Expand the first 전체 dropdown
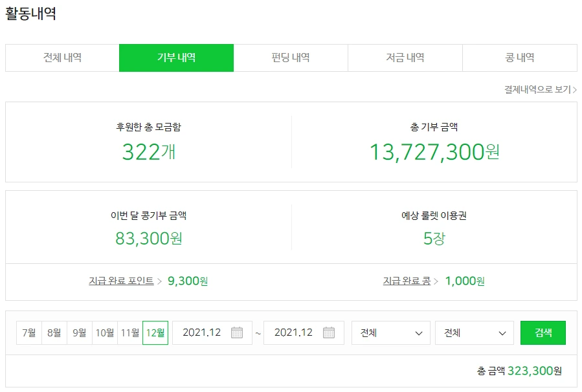 coord(390,332)
